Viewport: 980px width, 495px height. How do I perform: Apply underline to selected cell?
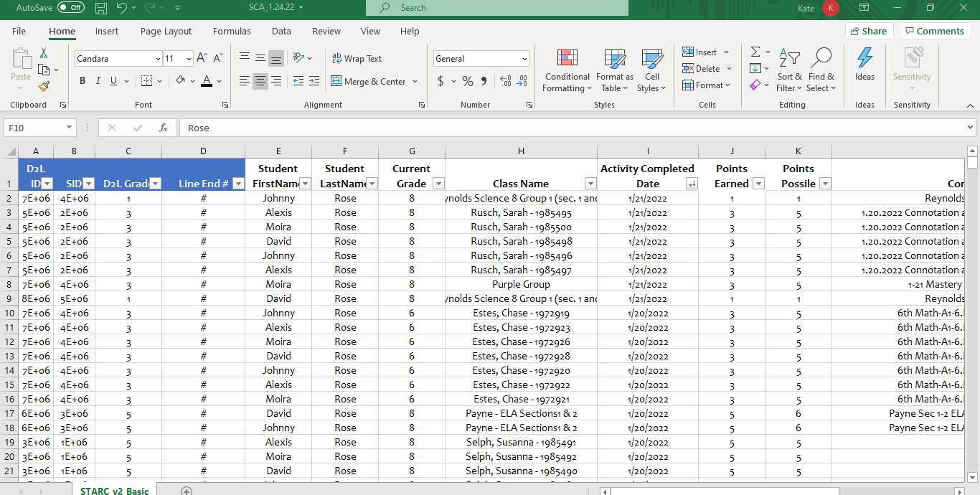pos(113,81)
